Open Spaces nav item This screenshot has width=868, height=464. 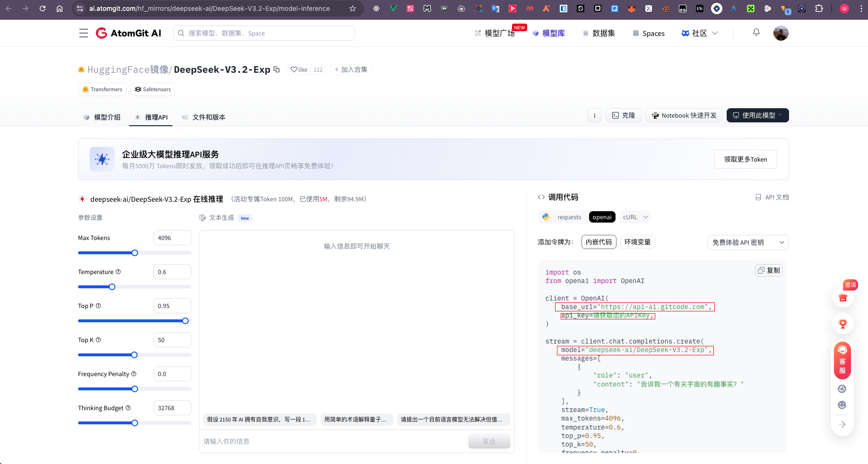pyautogui.click(x=648, y=33)
